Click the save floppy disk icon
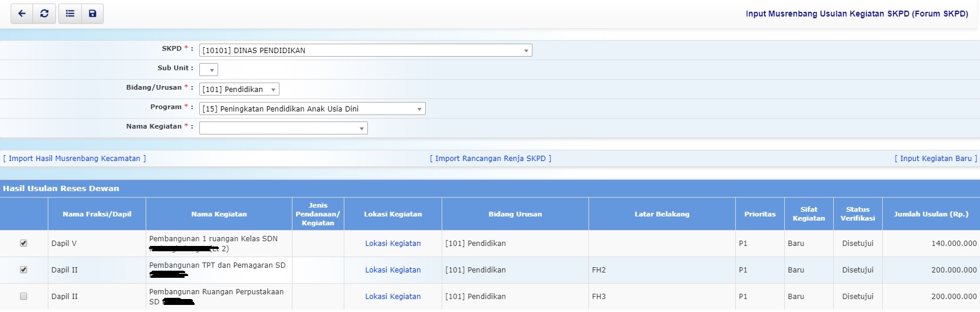The height and width of the screenshot is (312, 980). (93, 14)
